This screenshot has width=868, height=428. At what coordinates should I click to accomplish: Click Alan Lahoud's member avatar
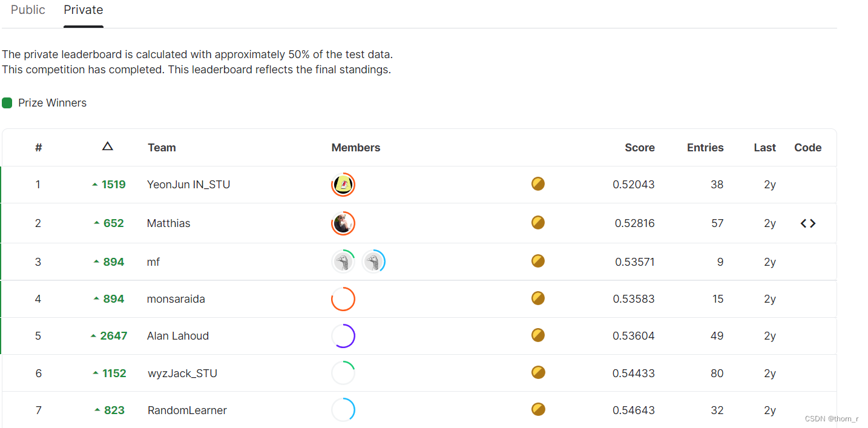(x=343, y=336)
